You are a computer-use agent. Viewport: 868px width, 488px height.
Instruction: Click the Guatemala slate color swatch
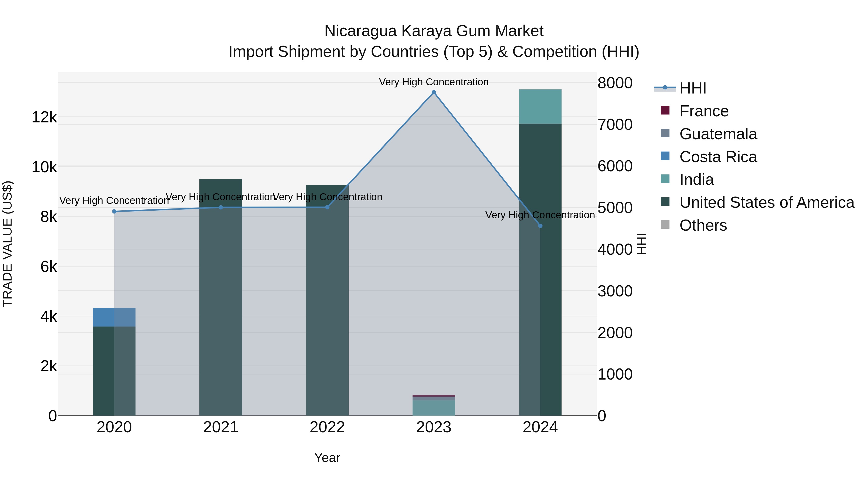click(x=665, y=133)
